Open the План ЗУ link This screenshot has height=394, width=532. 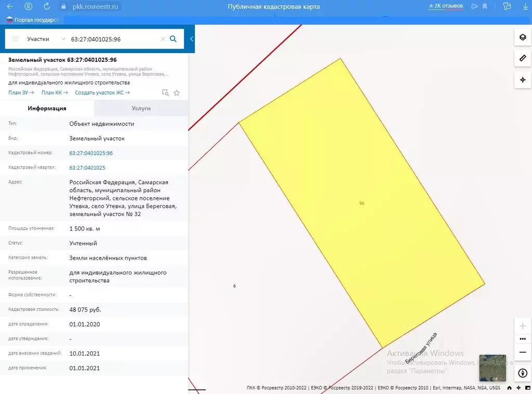[21, 92]
